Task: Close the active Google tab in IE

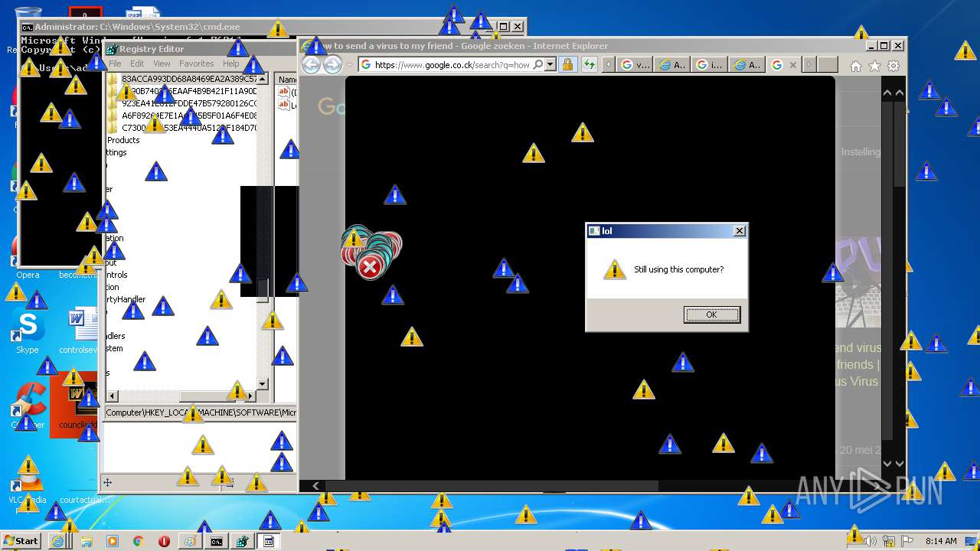Action: (x=792, y=65)
